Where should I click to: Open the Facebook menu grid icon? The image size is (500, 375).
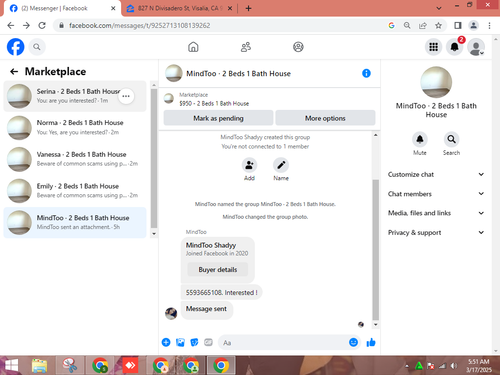(x=433, y=47)
